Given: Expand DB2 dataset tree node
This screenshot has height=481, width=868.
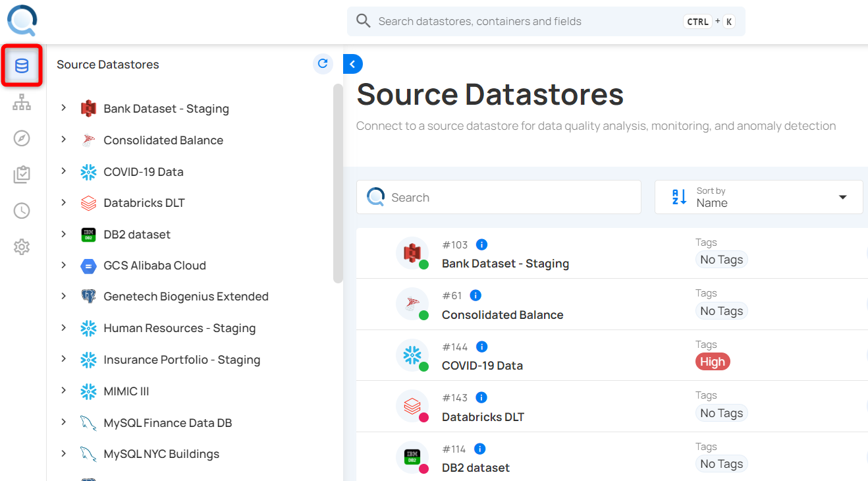Looking at the screenshot, I should click(64, 234).
